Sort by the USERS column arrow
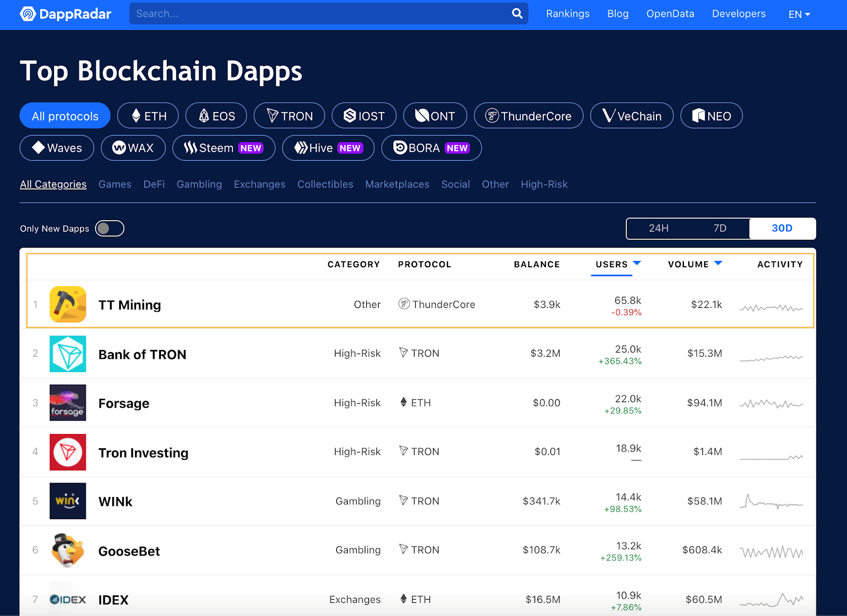The image size is (847, 616). coord(637,263)
